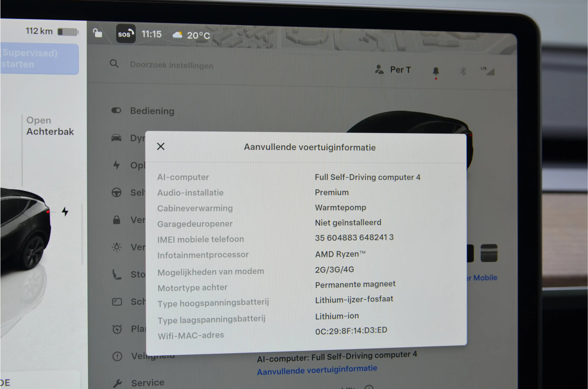This screenshot has width=588, height=389.
Task: Select Full Self-Driving computer 4 value
Action: (x=368, y=177)
